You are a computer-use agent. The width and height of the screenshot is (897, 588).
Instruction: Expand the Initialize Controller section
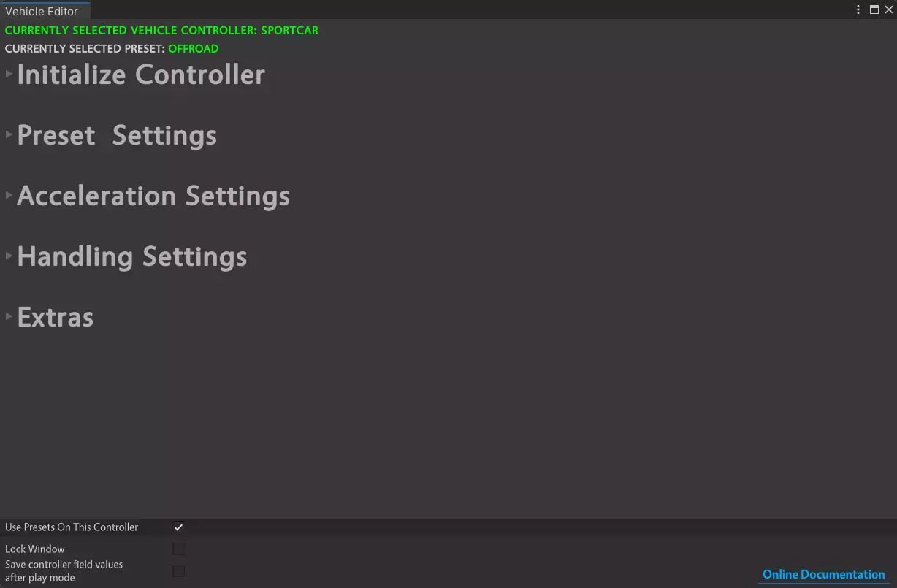(141, 73)
